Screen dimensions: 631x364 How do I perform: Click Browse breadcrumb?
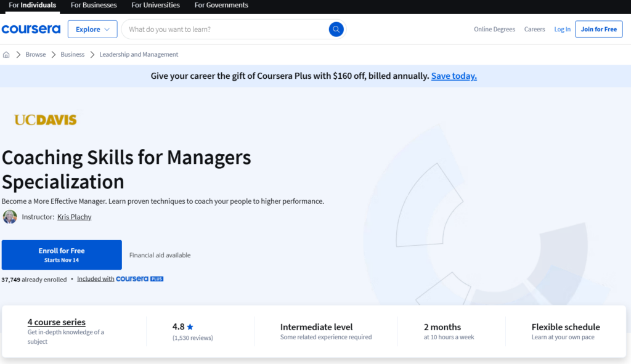point(35,55)
